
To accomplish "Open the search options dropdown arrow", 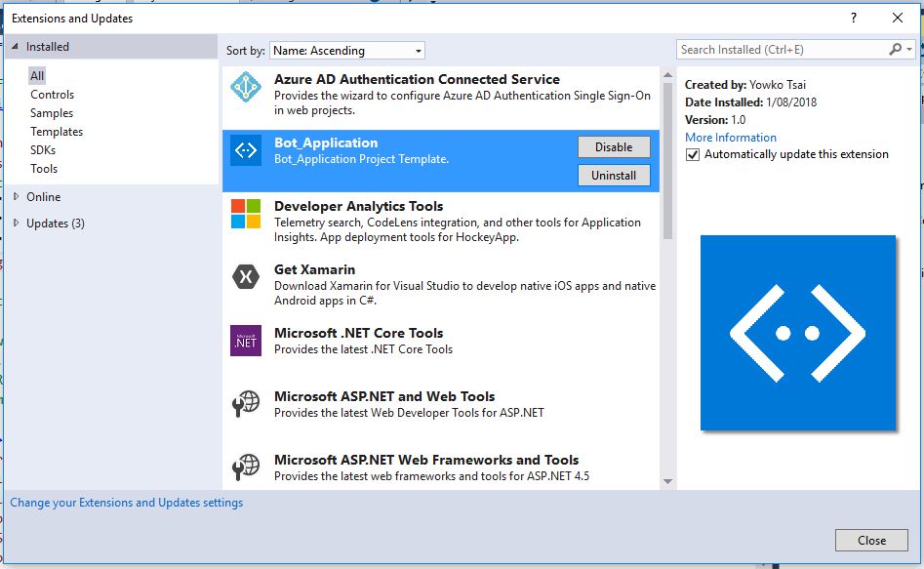I will coord(909,50).
